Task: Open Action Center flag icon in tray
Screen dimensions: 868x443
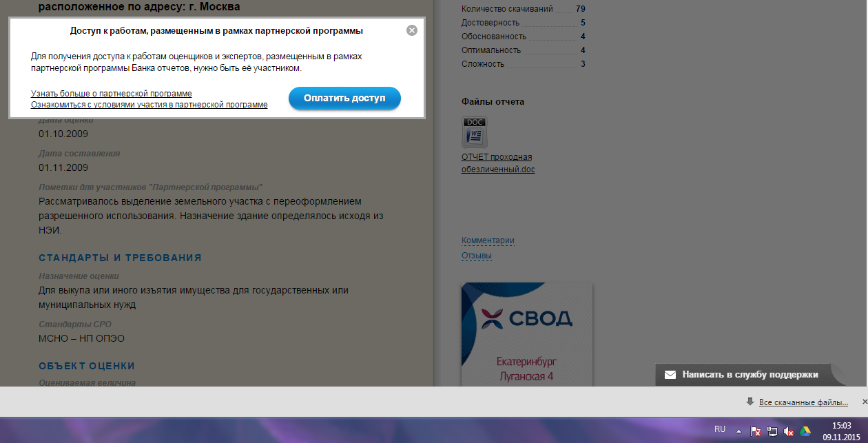Action: tap(756, 431)
